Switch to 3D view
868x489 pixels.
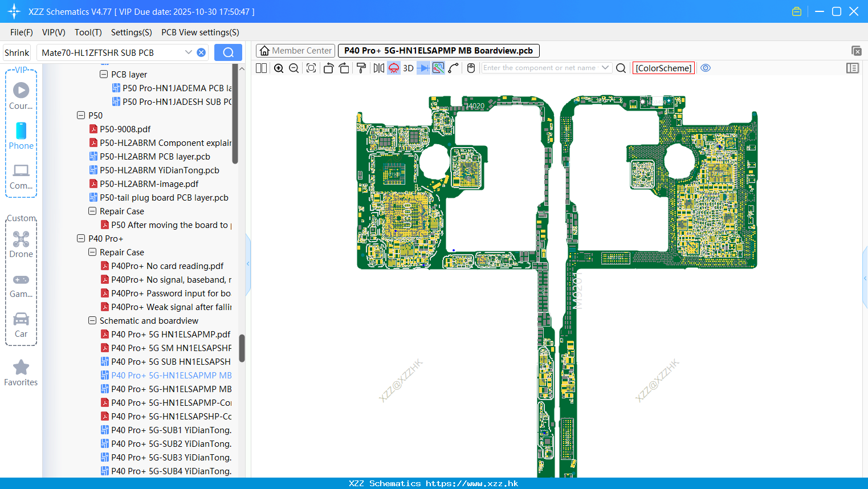coord(408,68)
